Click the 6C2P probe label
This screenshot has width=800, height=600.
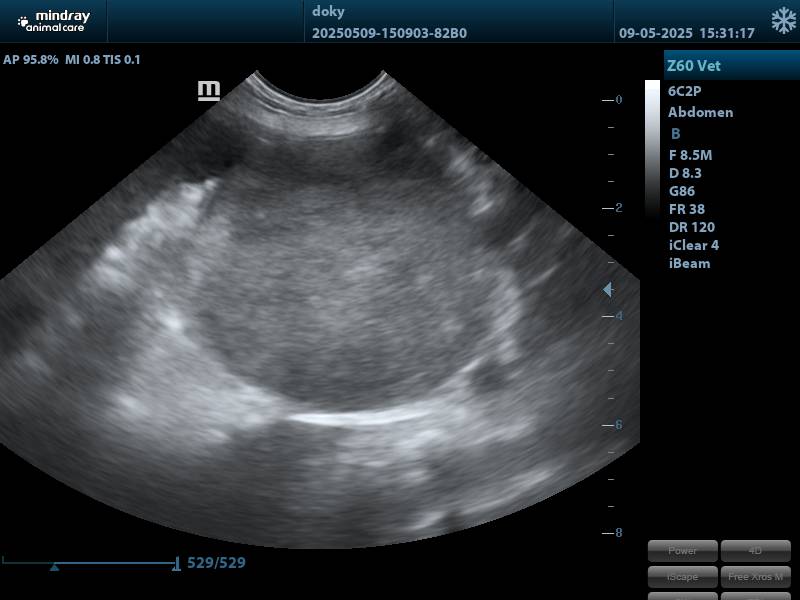pos(684,91)
